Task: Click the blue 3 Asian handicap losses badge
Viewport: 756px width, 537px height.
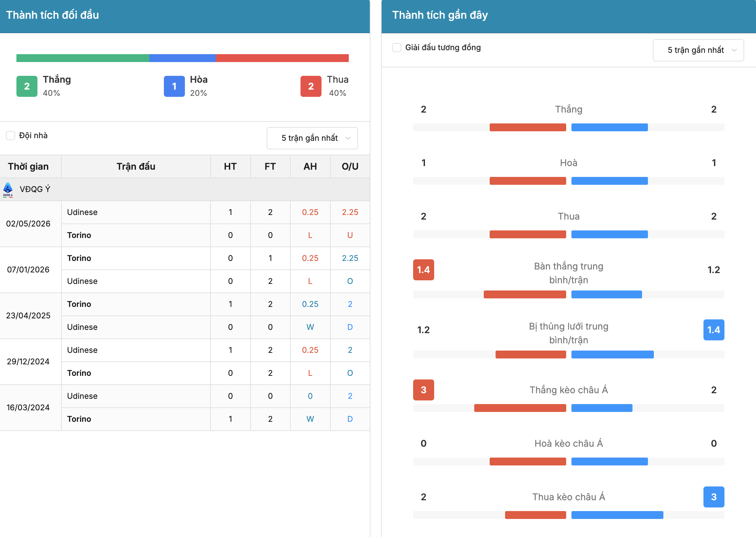Action: pos(714,497)
